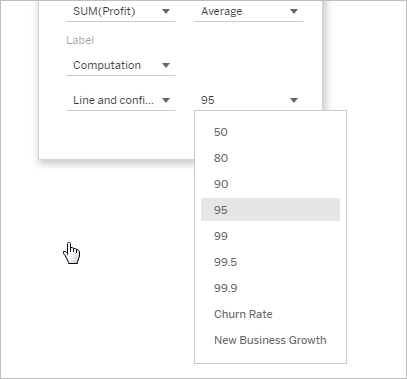Click the arrow beside SUM(Profit)
Viewport: 407px width, 379px height.
coord(166,12)
